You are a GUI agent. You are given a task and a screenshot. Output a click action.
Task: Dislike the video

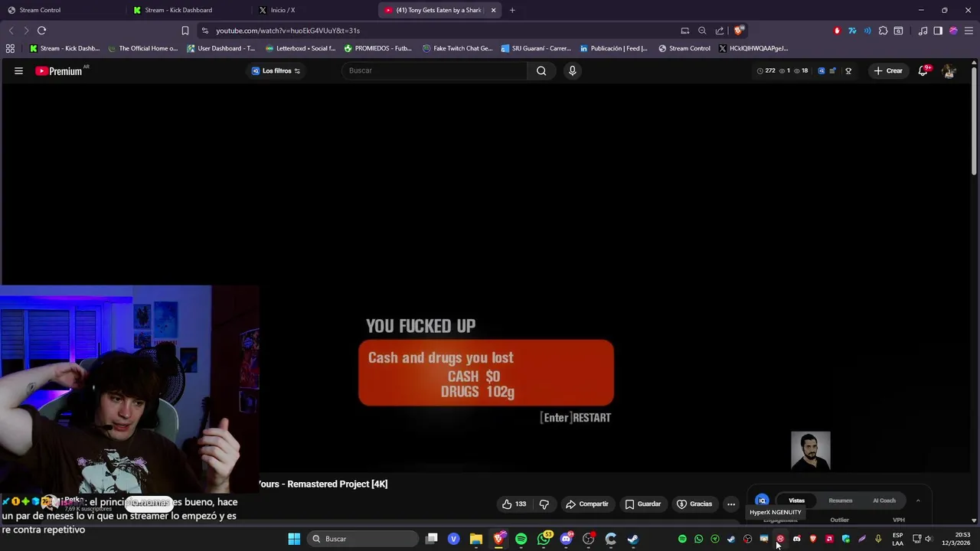(x=544, y=504)
